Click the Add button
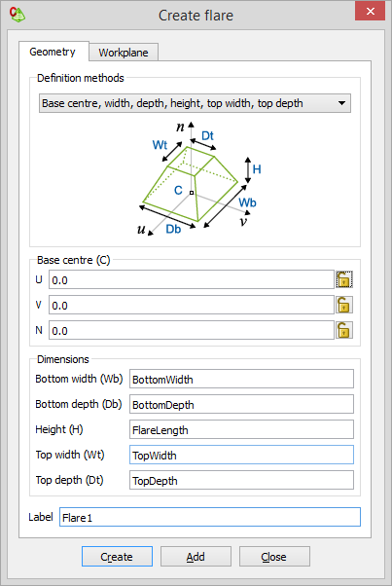This screenshot has width=392, height=586. tap(196, 557)
